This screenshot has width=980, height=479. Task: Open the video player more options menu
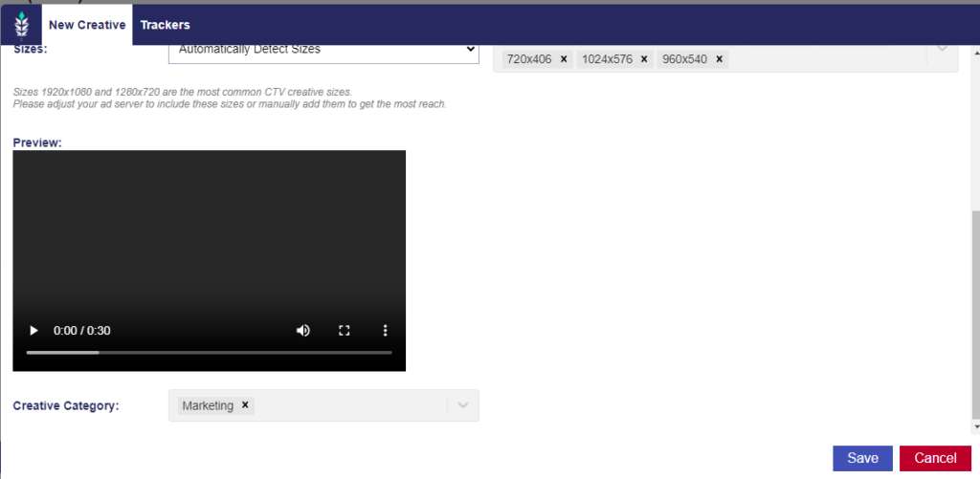pos(385,331)
